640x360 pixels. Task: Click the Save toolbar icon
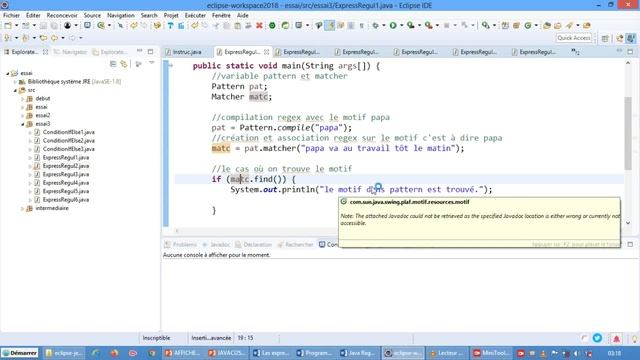click(x=43, y=25)
